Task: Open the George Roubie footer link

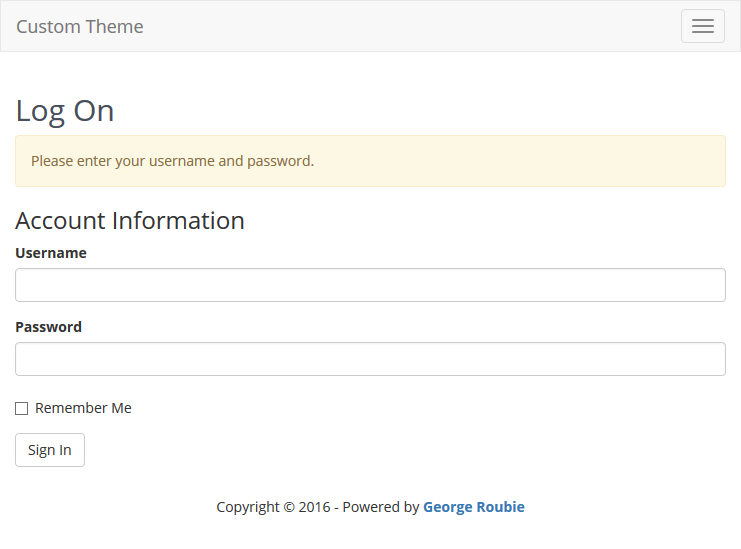Action: click(474, 506)
